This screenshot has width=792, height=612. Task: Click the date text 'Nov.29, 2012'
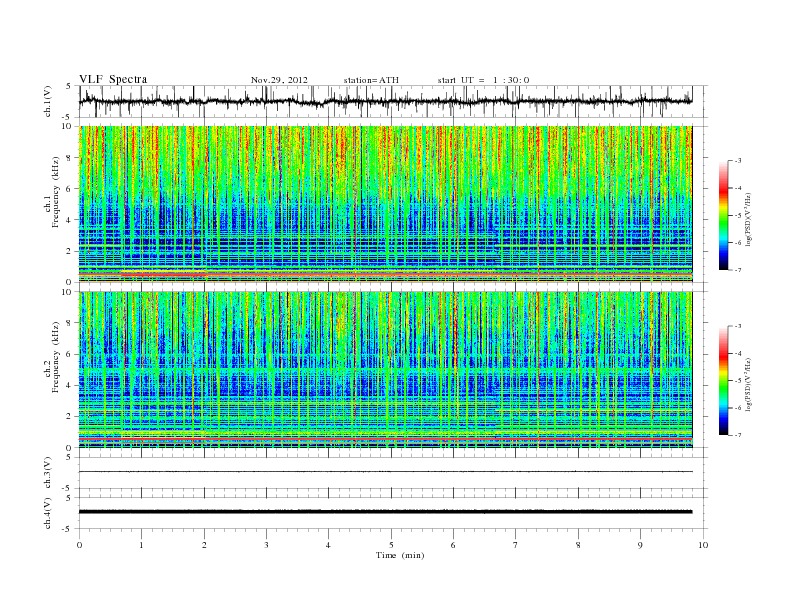[x=279, y=80]
